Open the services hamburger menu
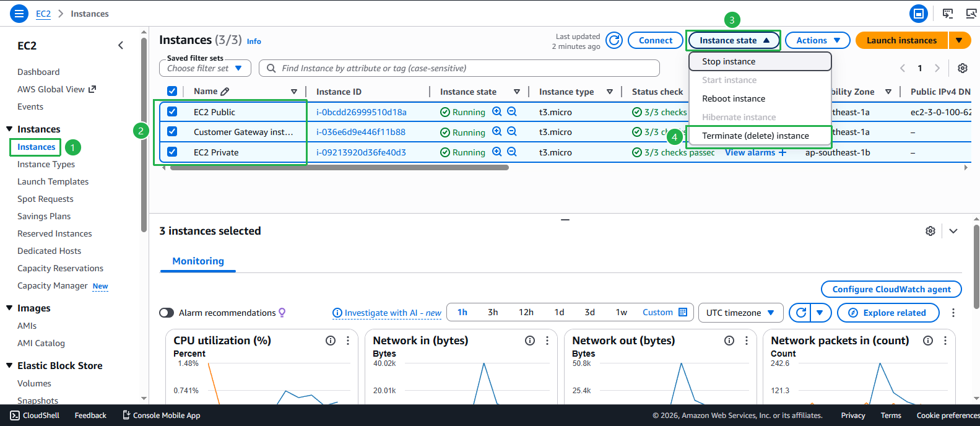Viewport: 980px width, 426px height. [x=20, y=13]
